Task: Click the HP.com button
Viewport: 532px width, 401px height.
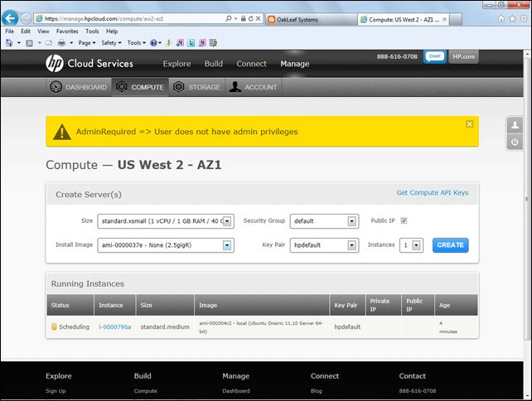Action: pyautogui.click(x=463, y=56)
